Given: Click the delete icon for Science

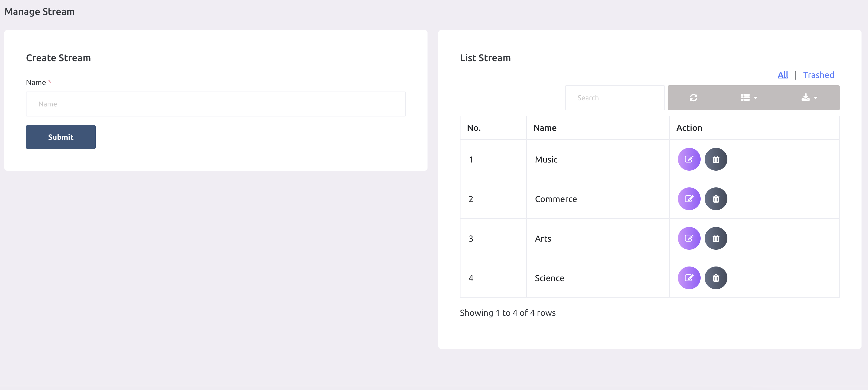Looking at the screenshot, I should coord(715,278).
